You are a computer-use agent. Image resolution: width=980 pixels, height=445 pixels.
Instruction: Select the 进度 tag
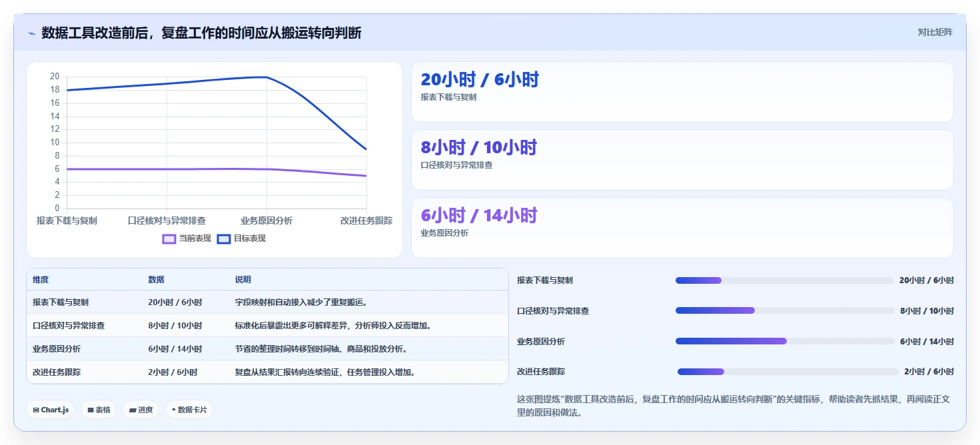(x=141, y=410)
